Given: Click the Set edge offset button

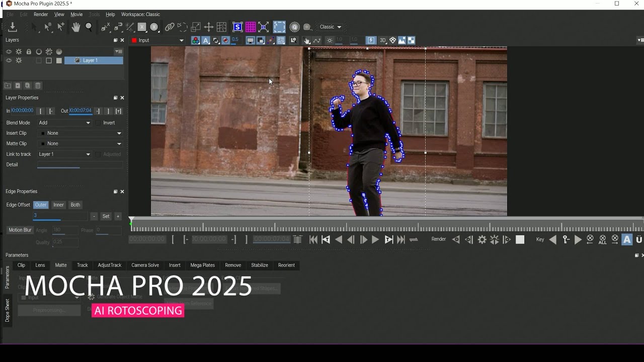Looking at the screenshot, I should (x=106, y=216).
